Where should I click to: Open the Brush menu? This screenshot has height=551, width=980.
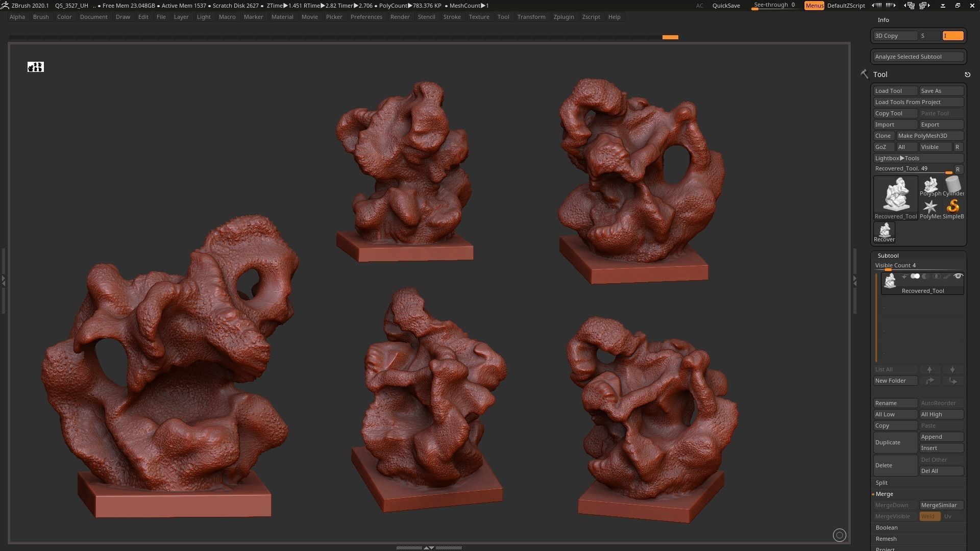tap(41, 17)
